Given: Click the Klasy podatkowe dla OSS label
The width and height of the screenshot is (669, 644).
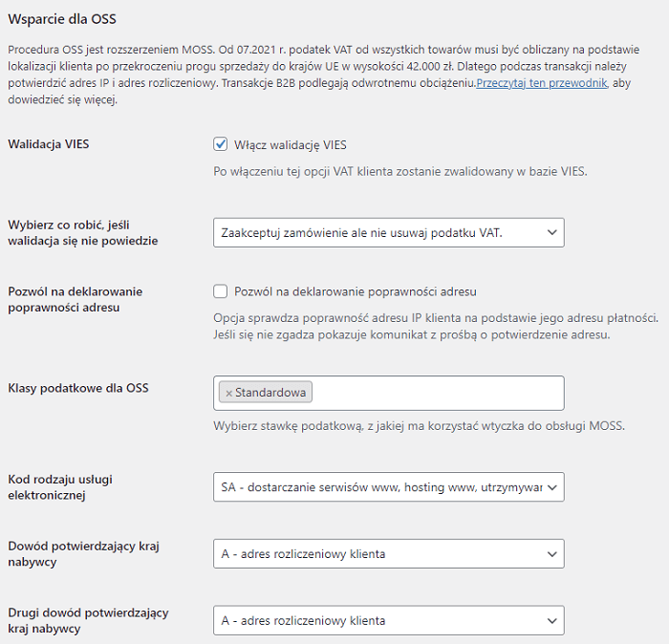Looking at the screenshot, I should 78,388.
